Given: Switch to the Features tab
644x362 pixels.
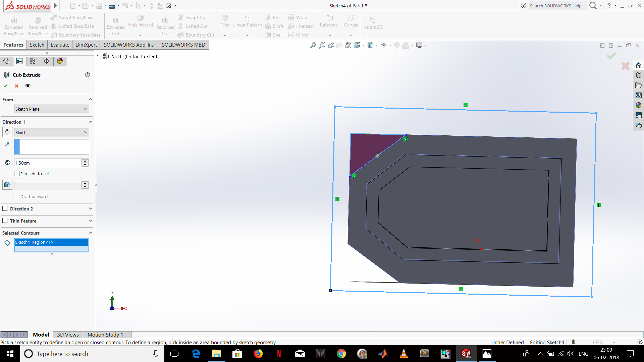Looking at the screenshot, I should coord(13,45).
